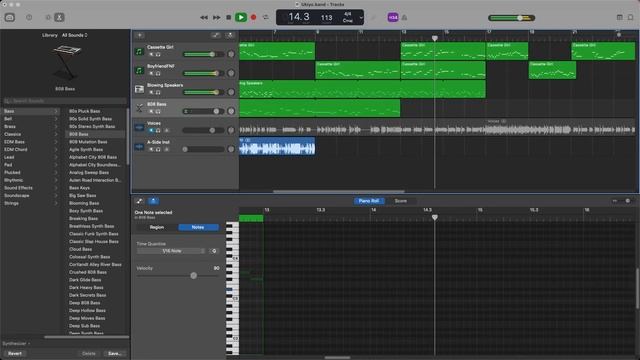Open the Note Pad button in toolbar
This screenshot has height=360, width=640.
coord(620,17)
